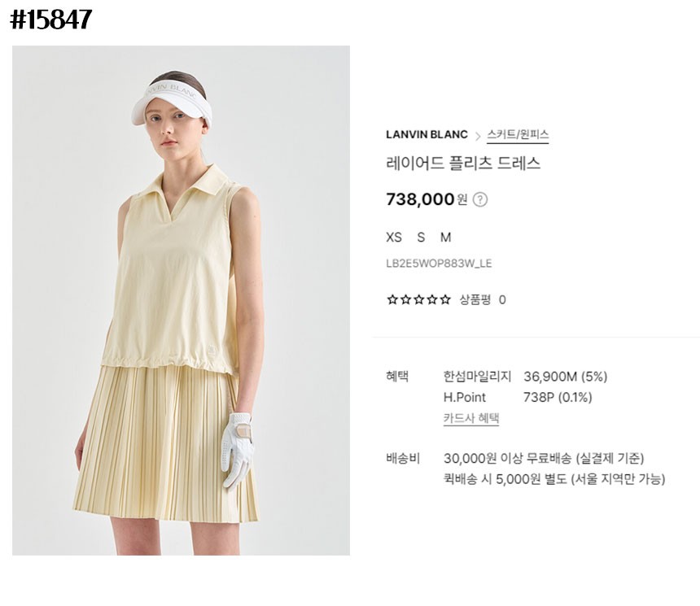
Task: Click the model product photo
Action: [181, 300]
